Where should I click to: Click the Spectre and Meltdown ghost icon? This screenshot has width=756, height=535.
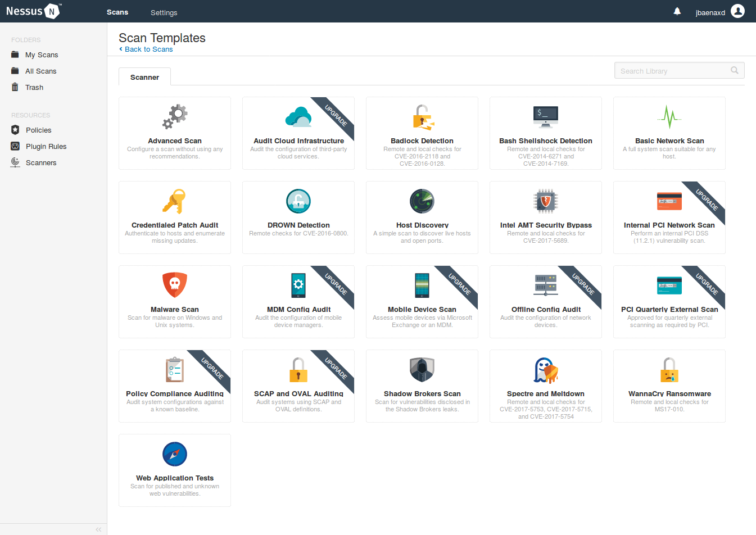546,370
